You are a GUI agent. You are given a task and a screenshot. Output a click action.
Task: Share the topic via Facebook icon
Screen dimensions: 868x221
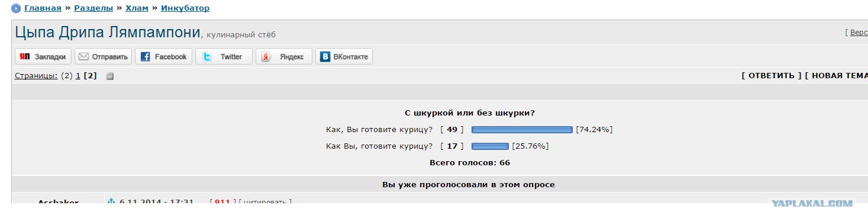pyautogui.click(x=163, y=57)
